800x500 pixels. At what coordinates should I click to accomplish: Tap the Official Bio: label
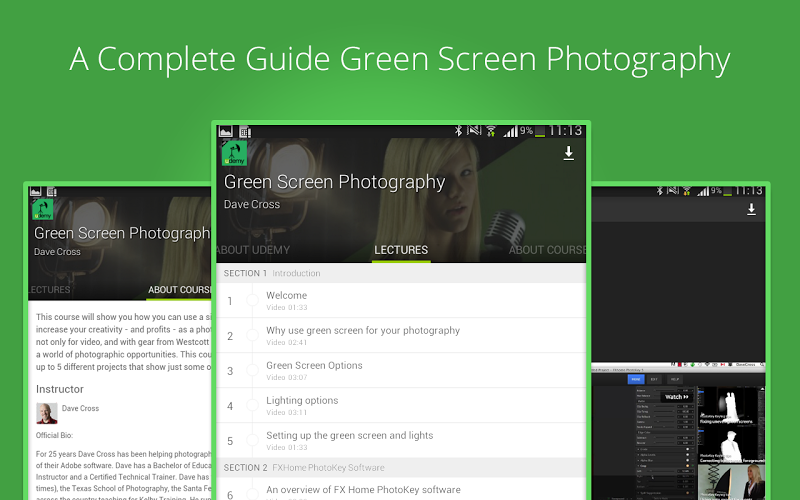(54, 435)
